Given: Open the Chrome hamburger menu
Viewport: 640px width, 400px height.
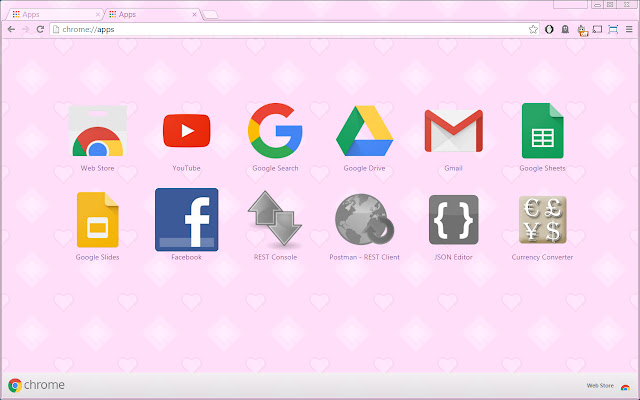Looking at the screenshot, I should tap(629, 29).
